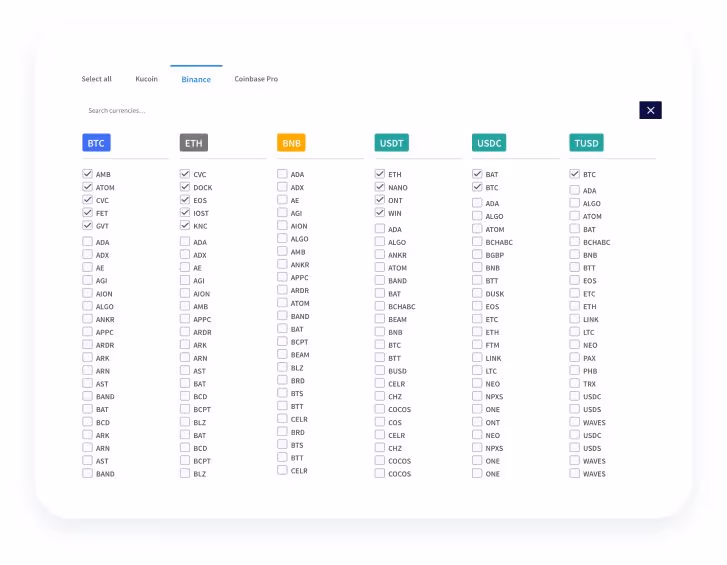Check TRX in the TUSD column
The height and width of the screenshot is (565, 727).
pos(574,383)
